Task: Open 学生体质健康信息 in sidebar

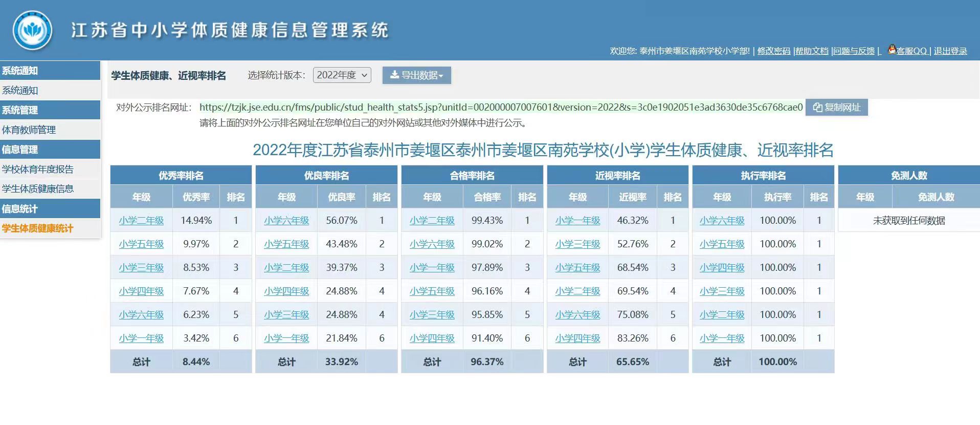Action: click(x=50, y=189)
